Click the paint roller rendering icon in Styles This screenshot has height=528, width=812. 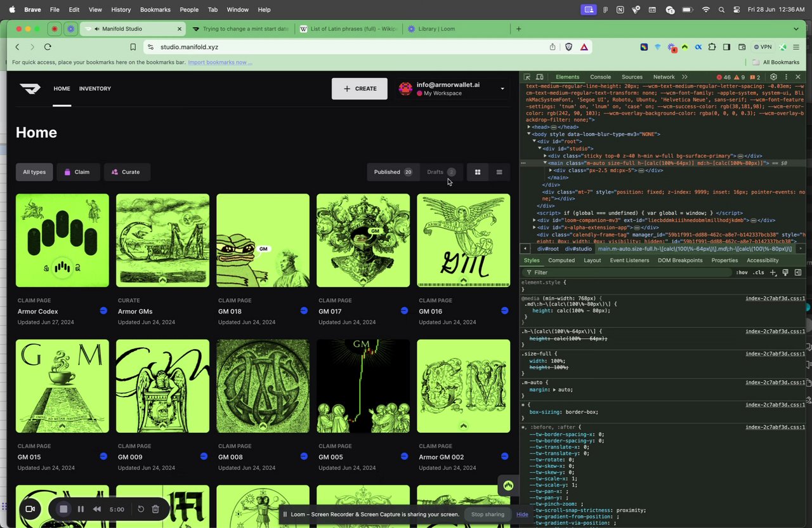pos(785,272)
